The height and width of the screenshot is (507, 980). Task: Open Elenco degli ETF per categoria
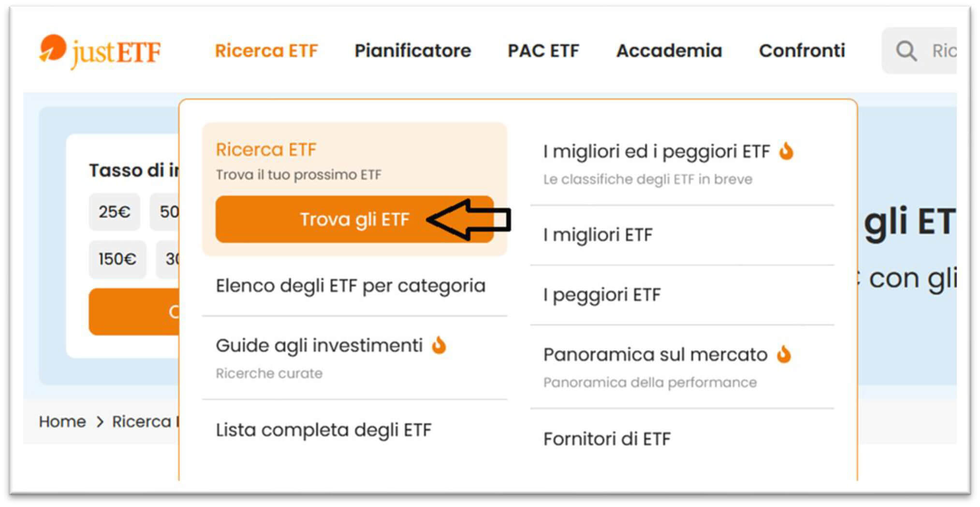point(350,286)
